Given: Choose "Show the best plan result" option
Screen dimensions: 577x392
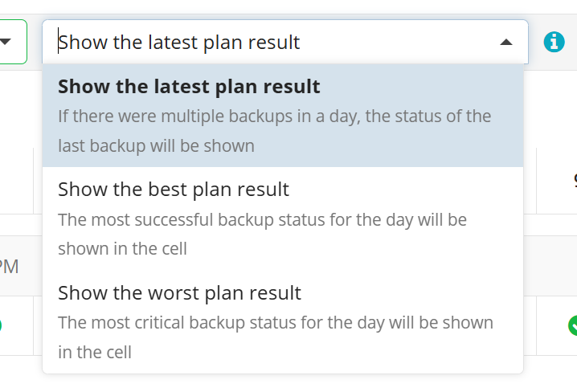Looking at the screenshot, I should click(283, 218).
